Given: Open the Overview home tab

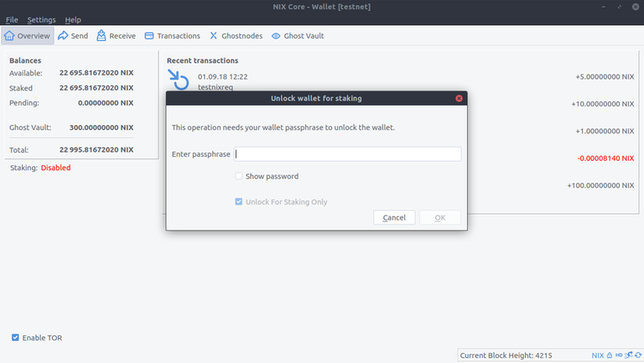Looking at the screenshot, I should point(28,36).
